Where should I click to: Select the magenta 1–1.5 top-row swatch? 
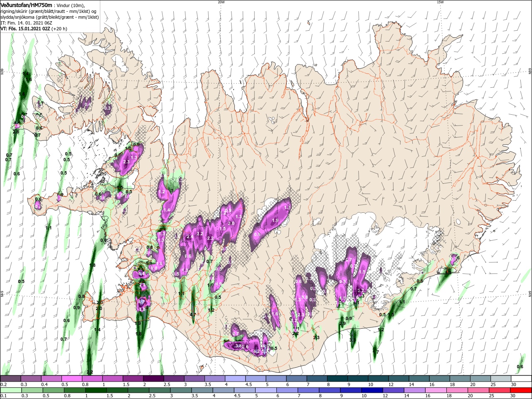click(113, 379)
